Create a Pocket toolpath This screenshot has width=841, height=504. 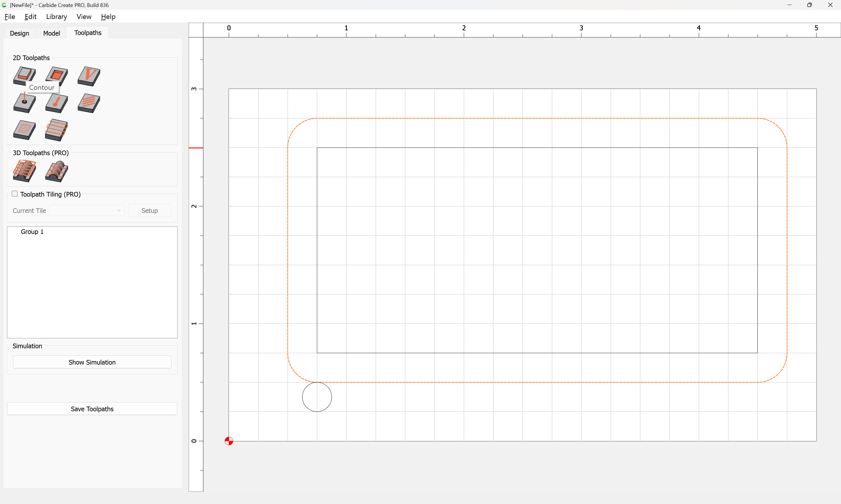click(56, 75)
